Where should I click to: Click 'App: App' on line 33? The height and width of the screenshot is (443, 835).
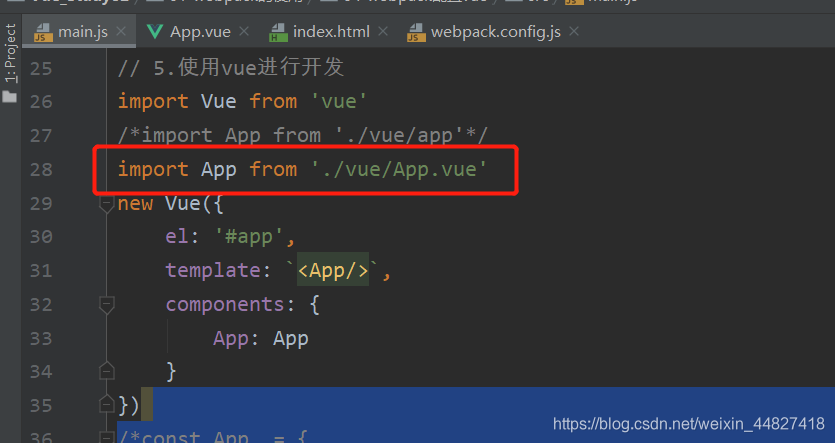coord(261,339)
